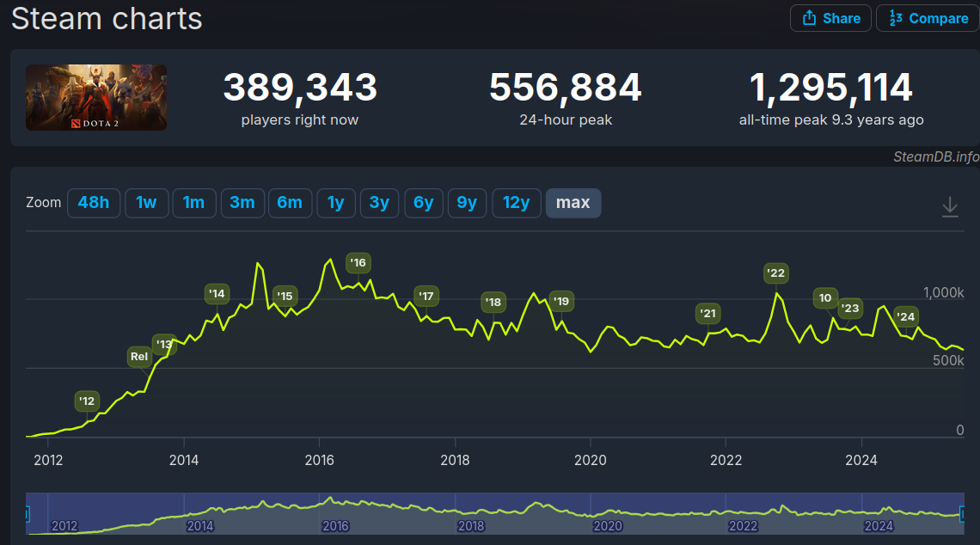Screen dimensions: 980x545
Task: Click the '22 event flag
Action: point(776,273)
